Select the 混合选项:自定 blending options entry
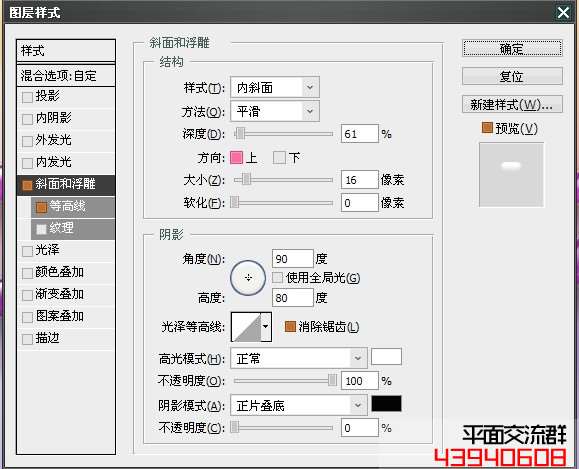This screenshot has width=579, height=469. tap(66, 76)
